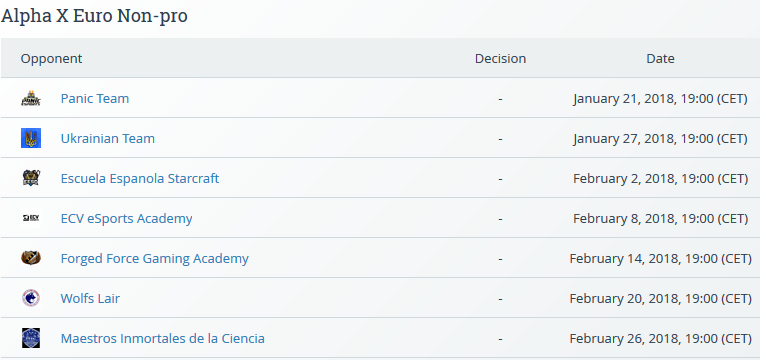This screenshot has height=360, width=760.
Task: Open the Panic Team link
Action: point(95,98)
